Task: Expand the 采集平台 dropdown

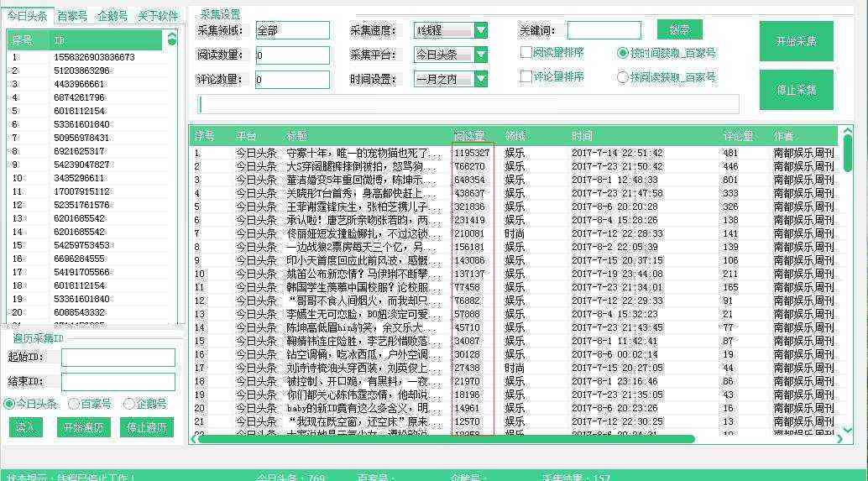Action: coord(480,55)
